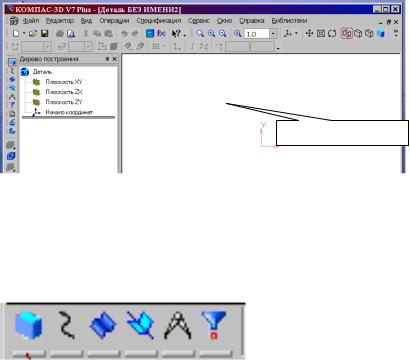
Task: Open the orientation axes dropdown arrow
Action: (x=296, y=33)
